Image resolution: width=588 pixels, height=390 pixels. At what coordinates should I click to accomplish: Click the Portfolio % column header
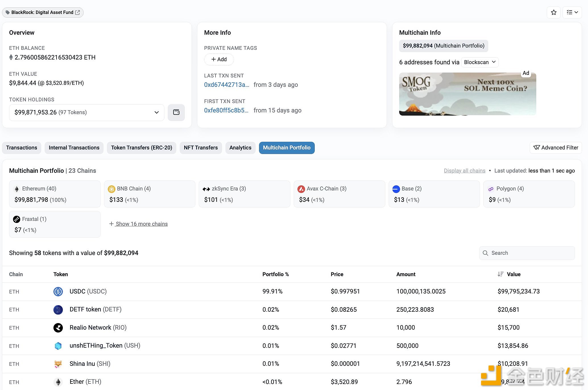276,274
